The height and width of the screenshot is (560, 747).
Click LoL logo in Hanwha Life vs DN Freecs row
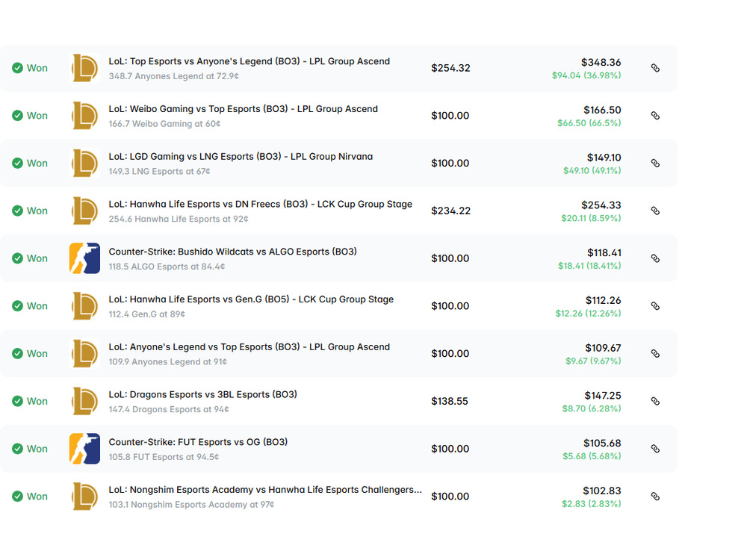pyautogui.click(x=85, y=211)
